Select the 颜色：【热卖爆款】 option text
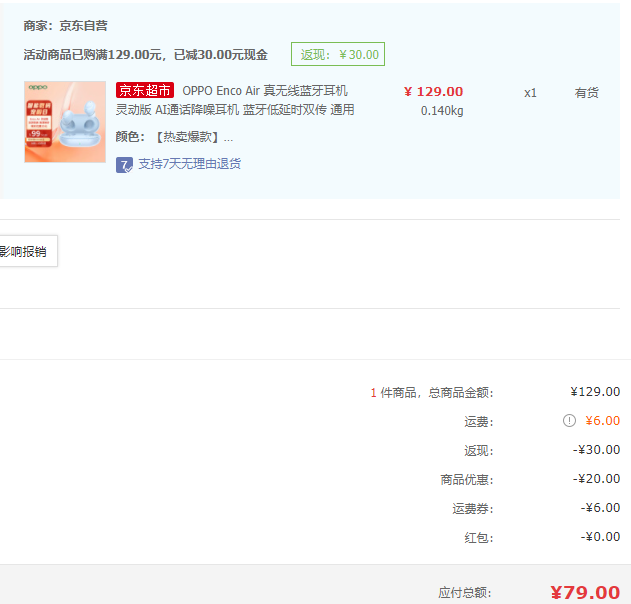The width and height of the screenshot is (631, 604). 174,137
